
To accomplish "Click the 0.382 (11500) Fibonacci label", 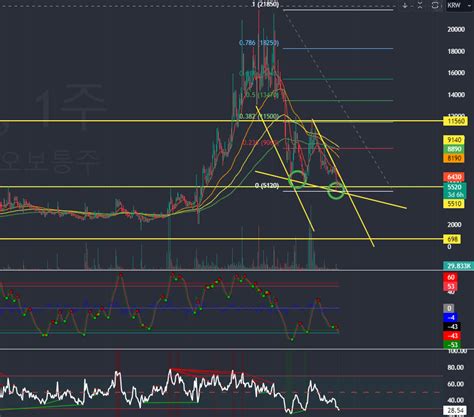I will coord(259,116).
